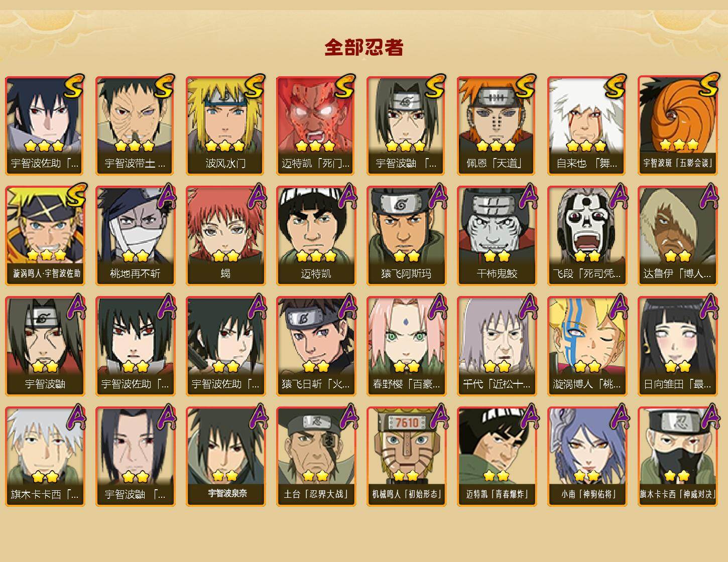Select the 蝎 red-haired ninja card

coord(225,236)
